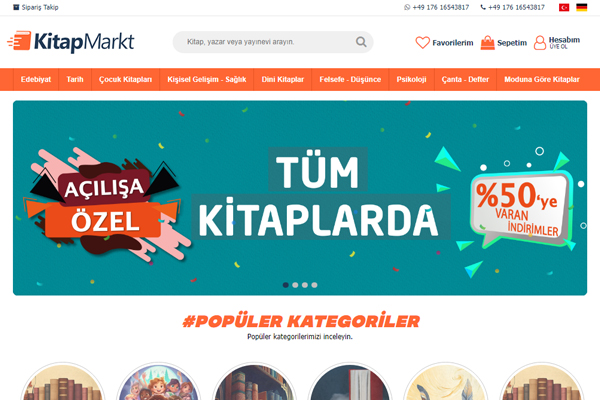Select the first banner slide dot
The height and width of the screenshot is (400, 600).
[x=285, y=285]
